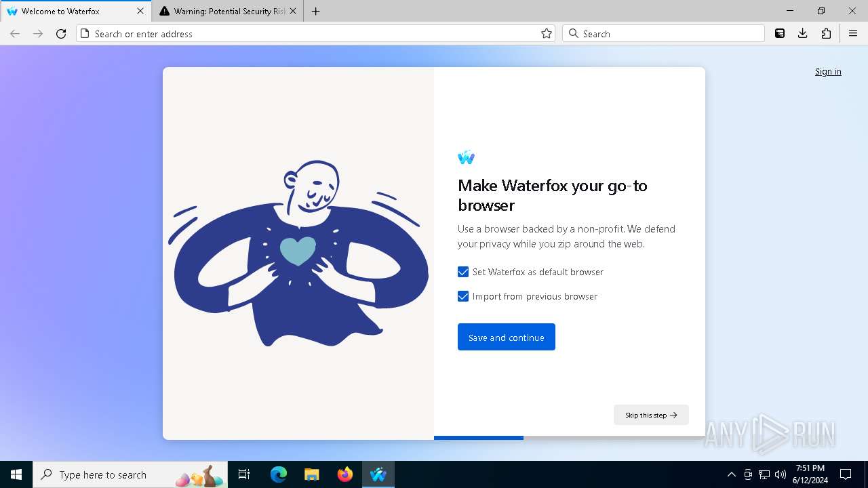This screenshot has height=488, width=868.
Task: Focus the toolbar Search field
Action: 663,34
